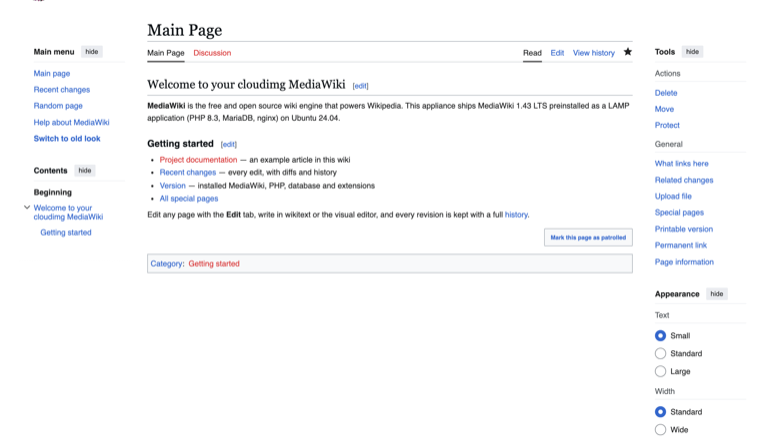Open Upload file
The height and width of the screenshot is (439, 780).
click(x=673, y=196)
